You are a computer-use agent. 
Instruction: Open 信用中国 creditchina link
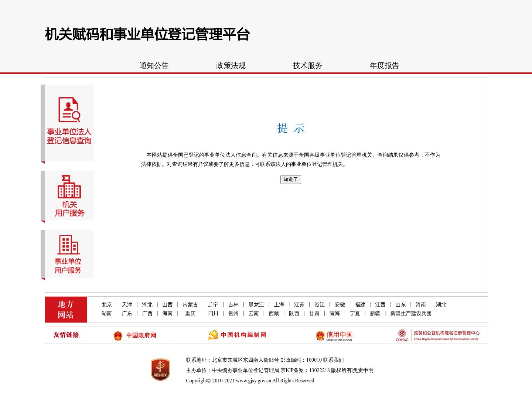pos(334,335)
